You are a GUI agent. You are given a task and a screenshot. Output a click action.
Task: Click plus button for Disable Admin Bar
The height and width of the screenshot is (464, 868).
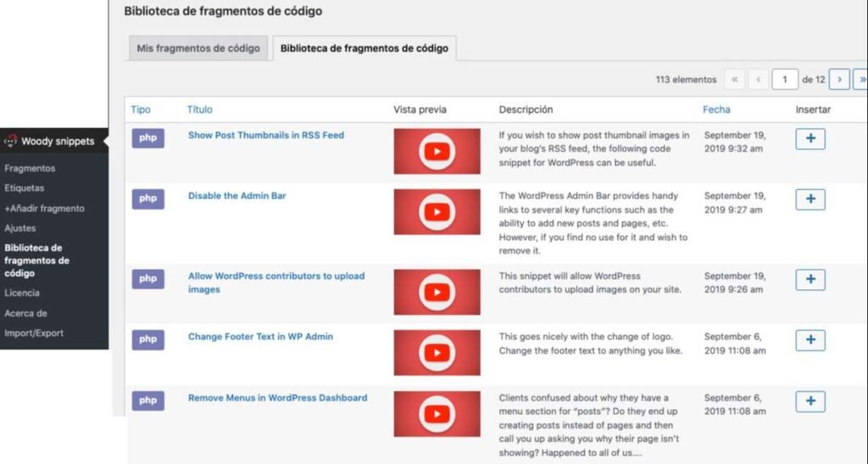pos(810,199)
